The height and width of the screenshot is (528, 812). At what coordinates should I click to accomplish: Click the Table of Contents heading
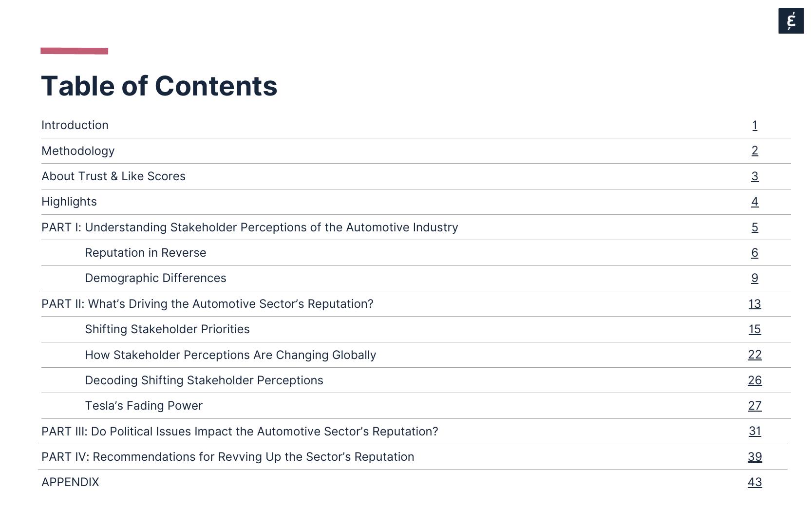(159, 86)
